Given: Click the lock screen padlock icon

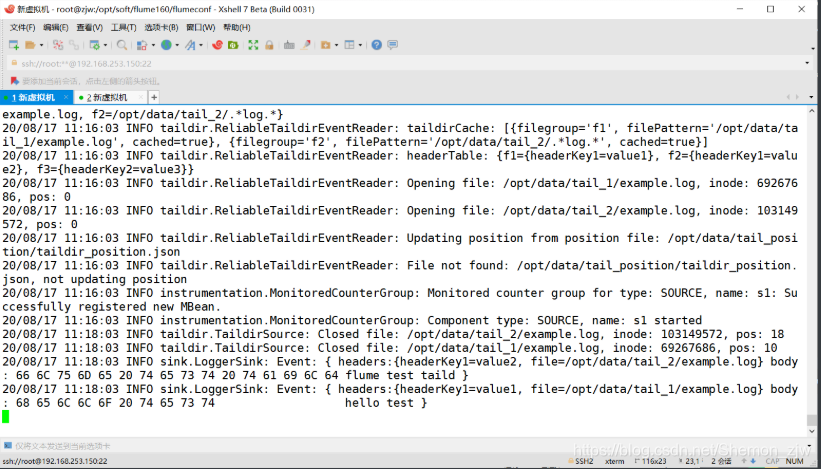Looking at the screenshot, I should 269,46.
